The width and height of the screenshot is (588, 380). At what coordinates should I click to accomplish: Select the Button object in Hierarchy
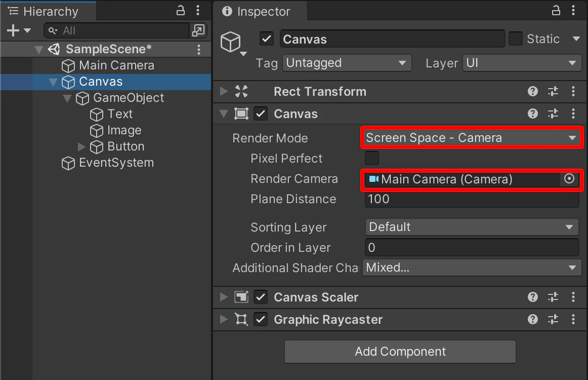pyautogui.click(x=126, y=146)
